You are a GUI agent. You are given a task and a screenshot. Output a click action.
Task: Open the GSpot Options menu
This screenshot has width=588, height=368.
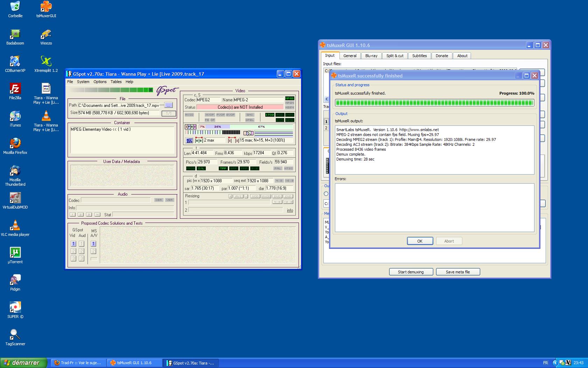(x=100, y=82)
